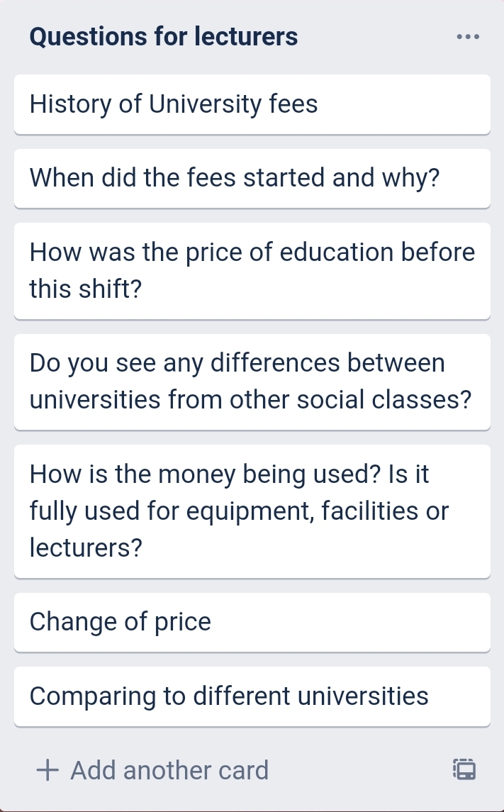This screenshot has width=504, height=812.
Task: Open the How is the money being used card
Action: 252,511
